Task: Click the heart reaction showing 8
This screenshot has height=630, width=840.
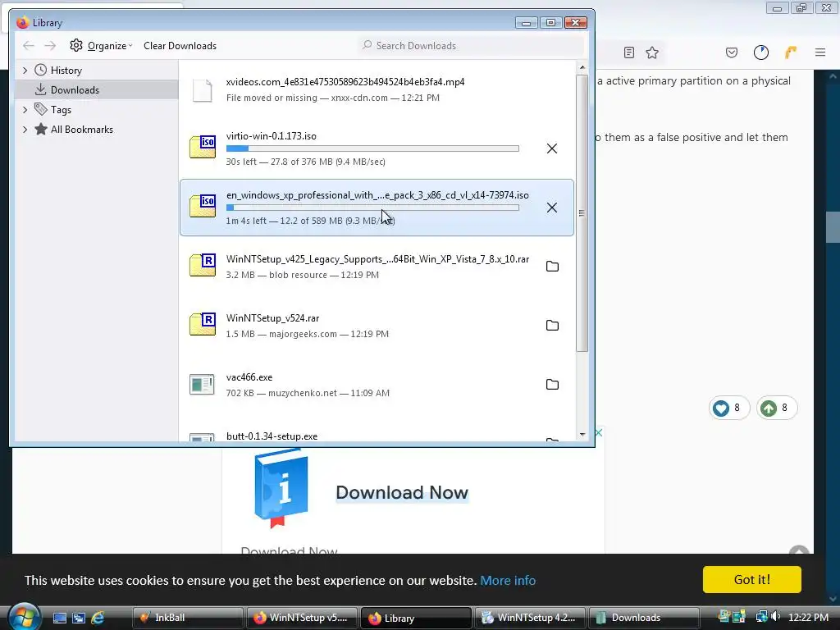Action: (x=728, y=409)
